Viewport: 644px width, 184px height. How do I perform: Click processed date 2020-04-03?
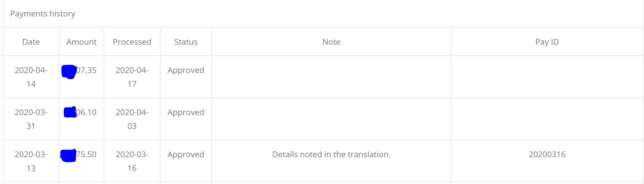(132, 119)
